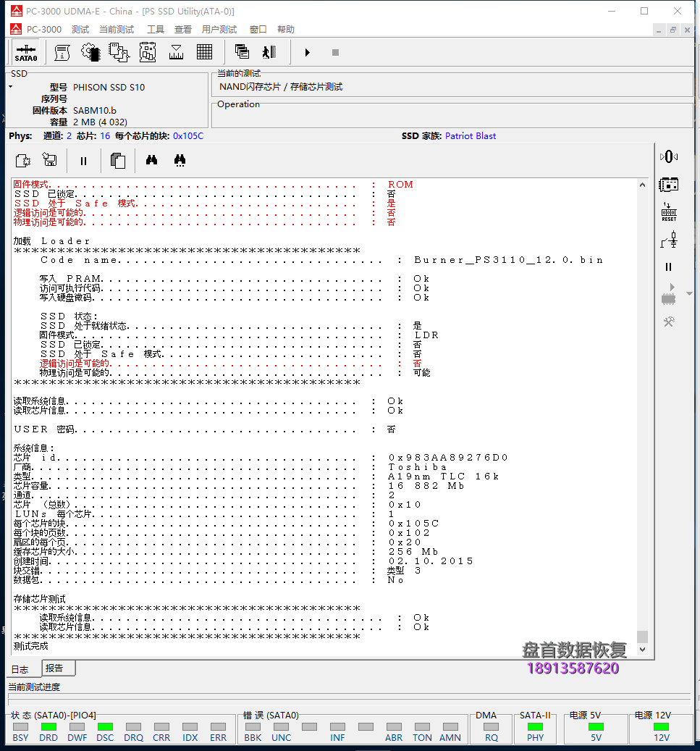Click the blocks per chip value 0x105C in Phys bar

click(188, 136)
